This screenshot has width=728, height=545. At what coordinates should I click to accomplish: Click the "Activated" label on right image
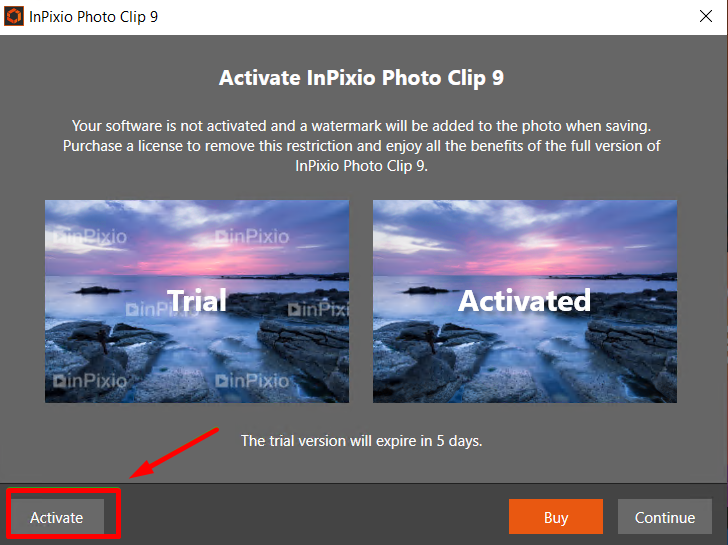pyautogui.click(x=525, y=300)
